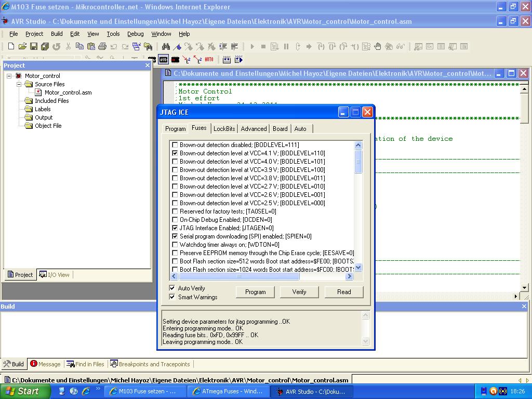Show hidden quick launch icons via chevron
This screenshot has width=532, height=399.
98,389
